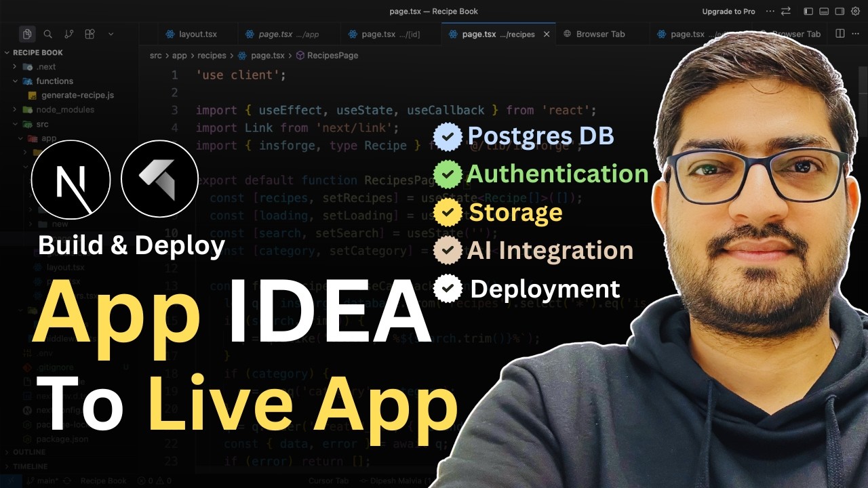Click the Storage checkmark badge
The height and width of the screenshot is (488, 868).
(448, 212)
